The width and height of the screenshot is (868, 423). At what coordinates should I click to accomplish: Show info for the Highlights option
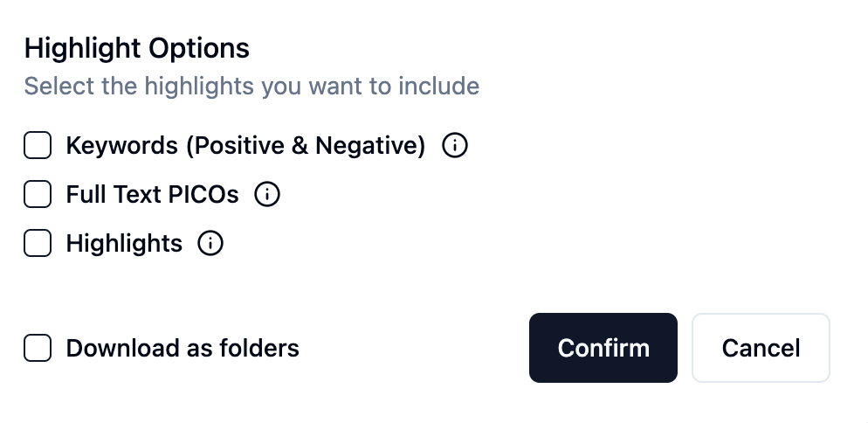pyautogui.click(x=210, y=244)
